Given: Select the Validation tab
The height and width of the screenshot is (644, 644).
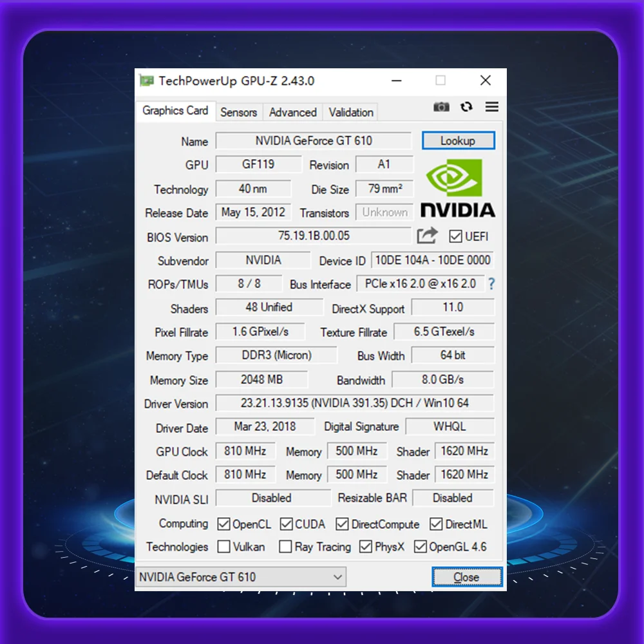Looking at the screenshot, I should point(351,112).
